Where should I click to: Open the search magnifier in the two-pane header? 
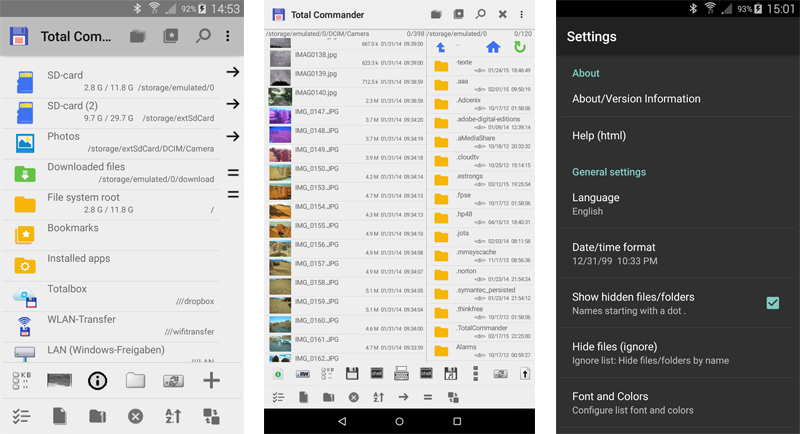coord(480,14)
